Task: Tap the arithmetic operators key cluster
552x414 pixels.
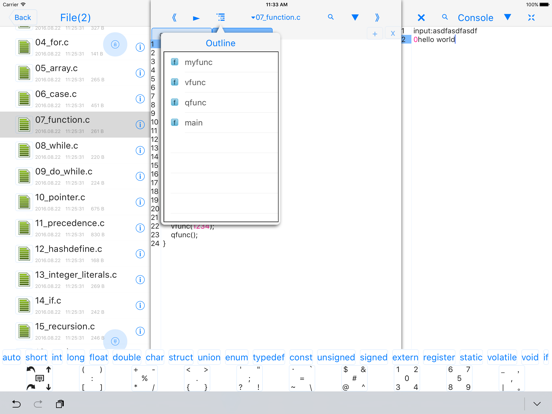Action: (144, 378)
